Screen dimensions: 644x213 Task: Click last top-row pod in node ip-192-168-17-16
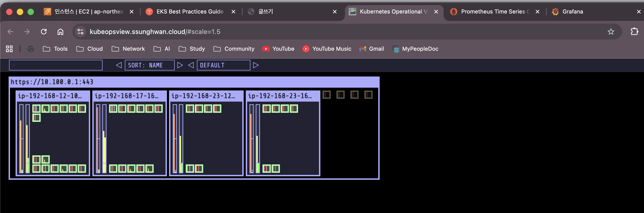[x=159, y=109]
